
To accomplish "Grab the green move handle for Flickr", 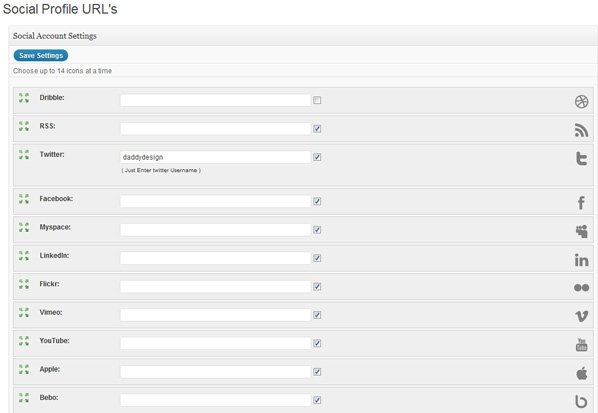I will pyautogui.click(x=24, y=284).
